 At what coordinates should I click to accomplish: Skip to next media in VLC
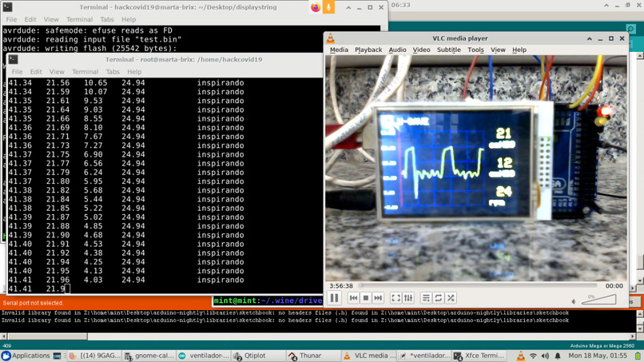click(378, 298)
